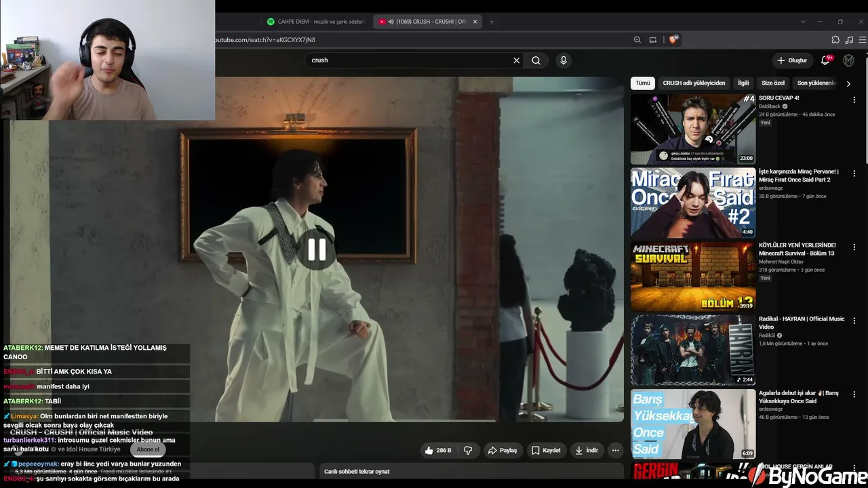This screenshot has height=488, width=868.
Task: Select the 'Size özel' filter chip
Action: tap(773, 83)
